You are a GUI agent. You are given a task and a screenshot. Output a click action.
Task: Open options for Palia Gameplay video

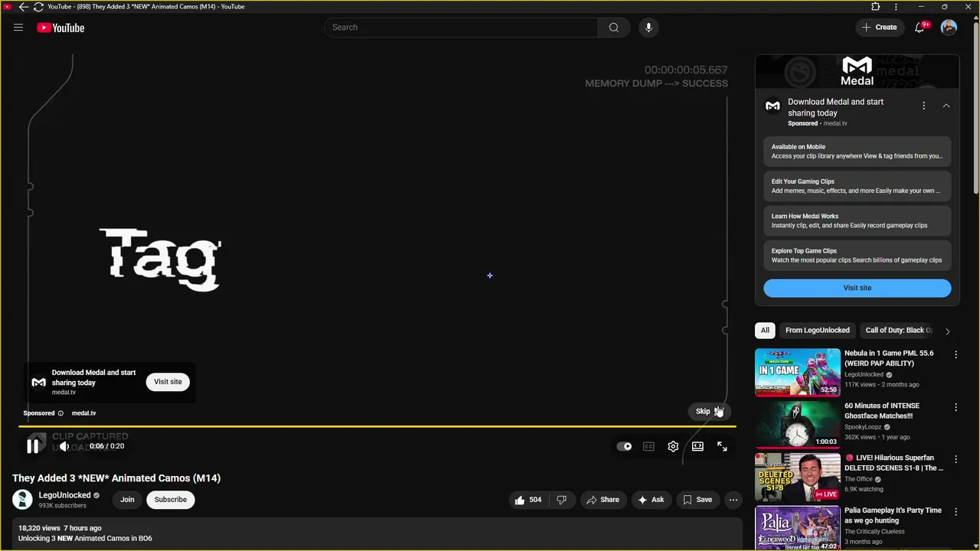pyautogui.click(x=955, y=511)
